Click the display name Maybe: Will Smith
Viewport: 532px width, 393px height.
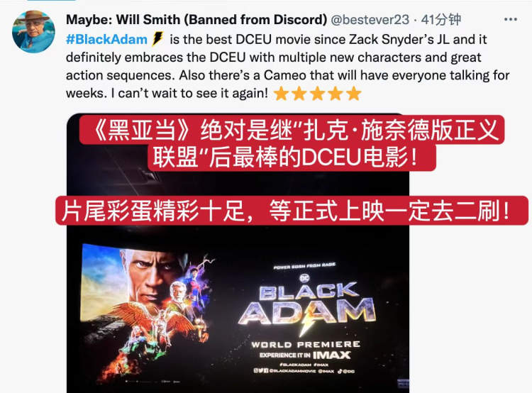coord(196,20)
